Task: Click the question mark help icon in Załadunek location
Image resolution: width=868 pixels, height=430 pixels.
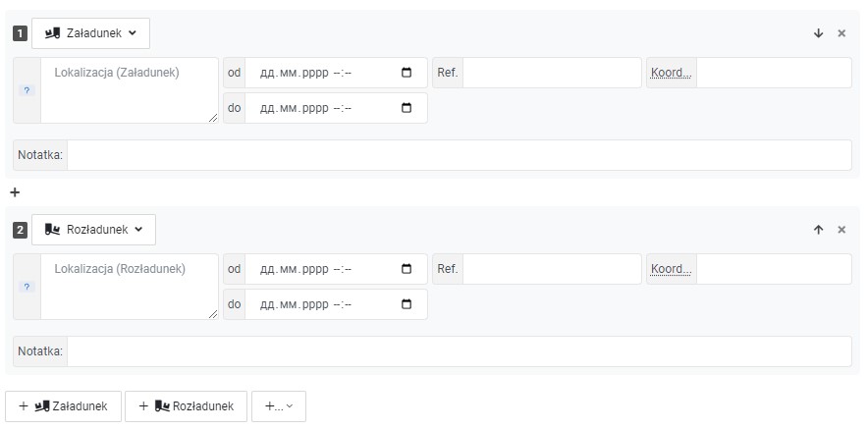Action: coord(27,90)
